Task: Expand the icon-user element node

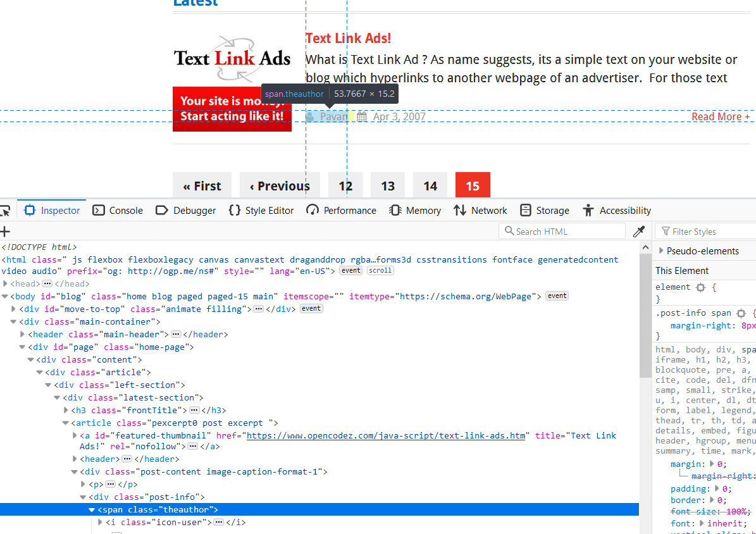Action: (x=101, y=523)
